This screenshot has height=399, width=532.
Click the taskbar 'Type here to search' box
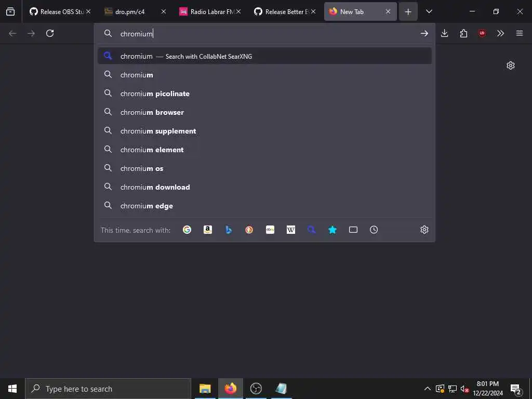[108, 389]
